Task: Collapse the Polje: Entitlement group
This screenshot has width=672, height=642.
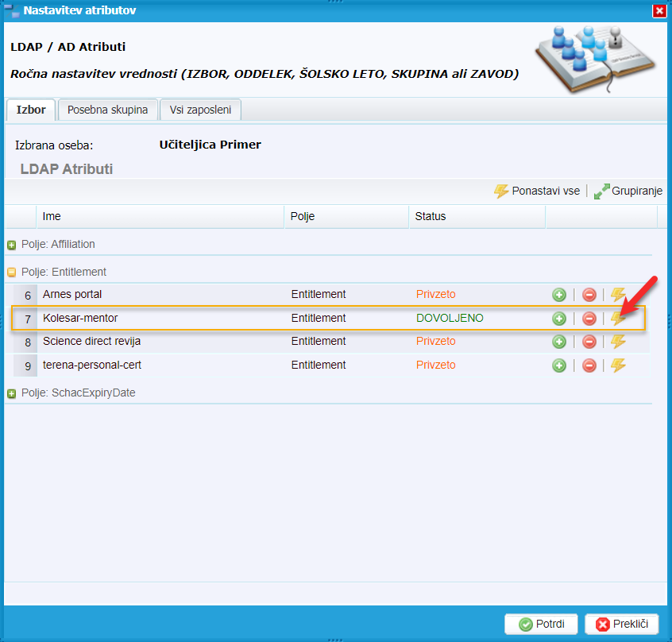Action: pyautogui.click(x=12, y=272)
